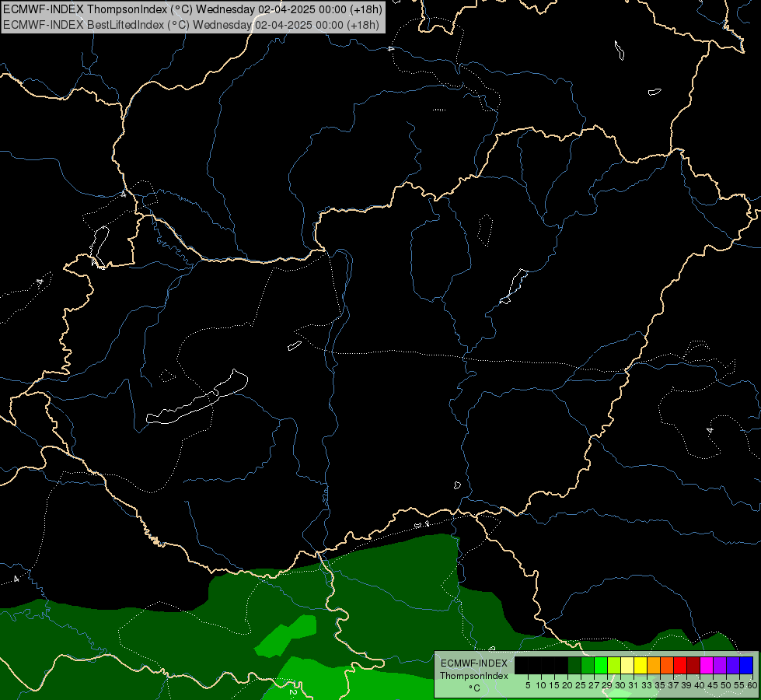Select the blue 55–60 legend swatch
The height and width of the screenshot is (700, 761).
[x=746, y=665]
